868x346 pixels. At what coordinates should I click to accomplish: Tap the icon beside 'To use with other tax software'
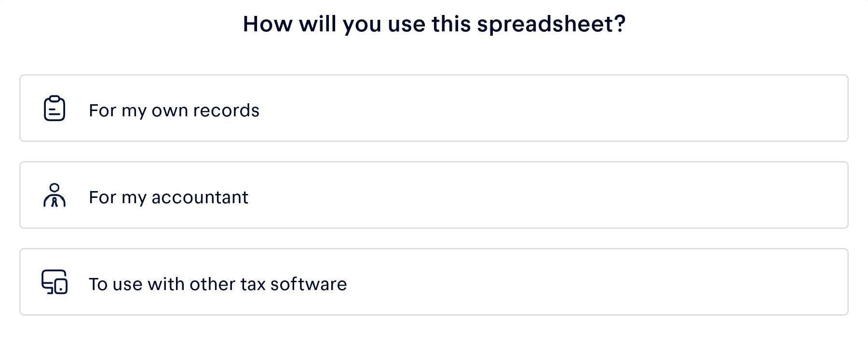point(54,282)
